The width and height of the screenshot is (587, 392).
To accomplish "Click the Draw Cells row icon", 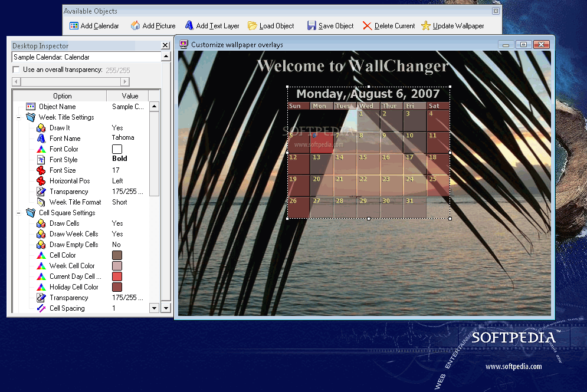I will (x=41, y=223).
